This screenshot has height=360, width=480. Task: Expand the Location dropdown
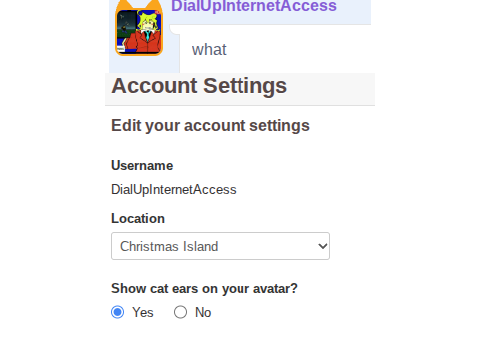click(220, 246)
